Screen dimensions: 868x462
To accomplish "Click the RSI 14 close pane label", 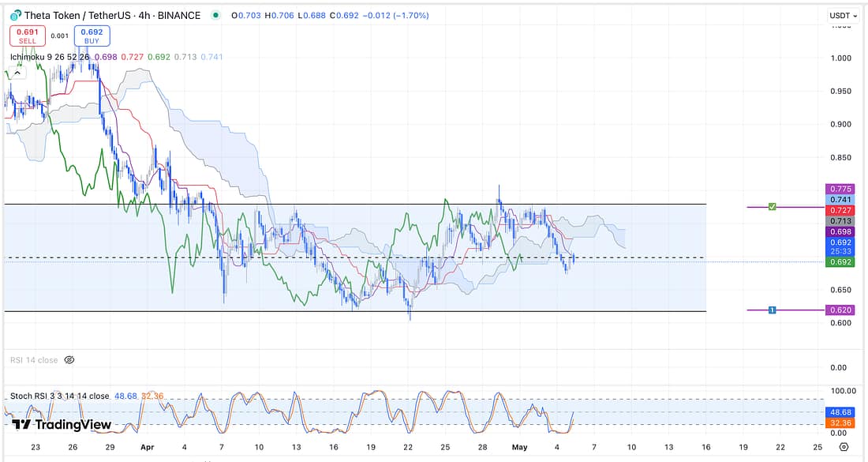I will coord(33,360).
